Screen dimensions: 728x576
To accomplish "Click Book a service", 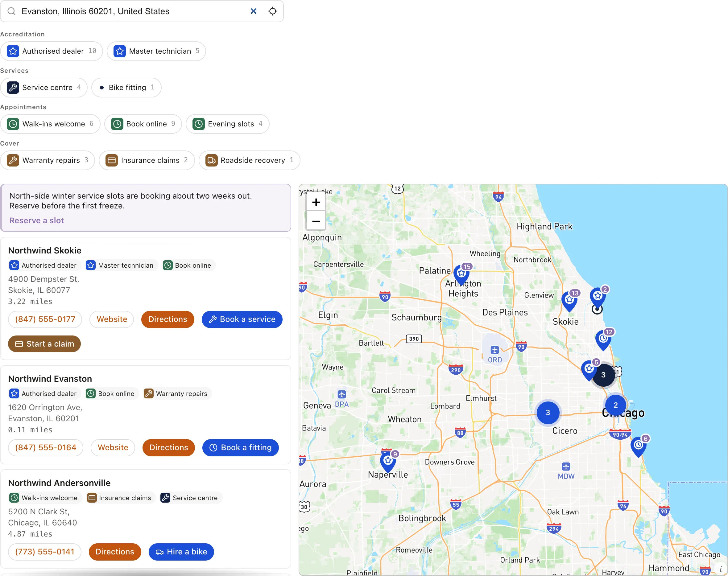I will [242, 319].
